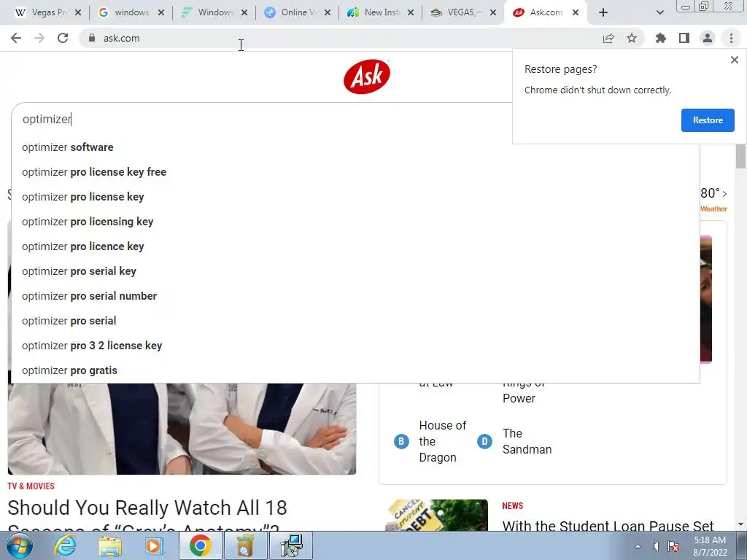Open a new tab with the plus button

[x=603, y=12]
